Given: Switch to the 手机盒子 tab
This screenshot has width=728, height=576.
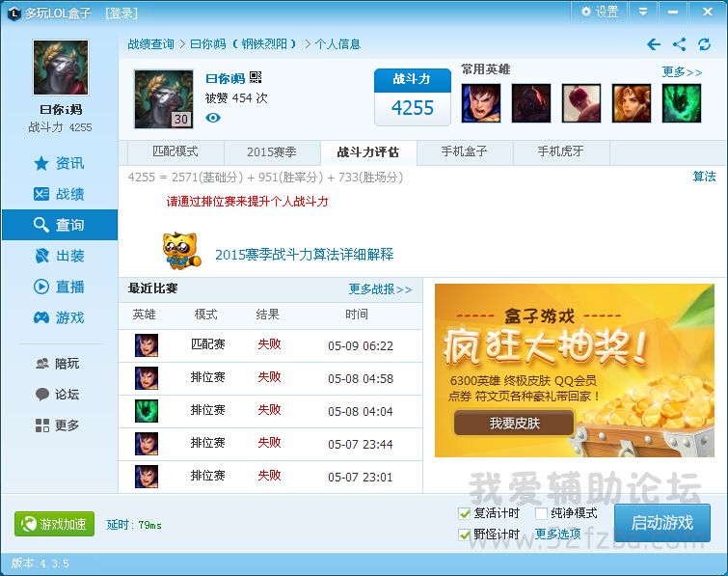Looking at the screenshot, I should coord(465,151).
